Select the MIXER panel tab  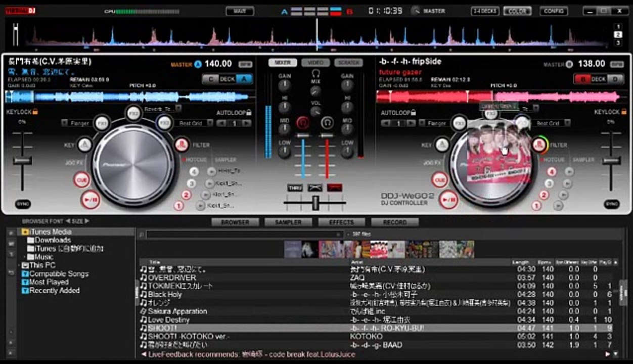click(x=283, y=63)
